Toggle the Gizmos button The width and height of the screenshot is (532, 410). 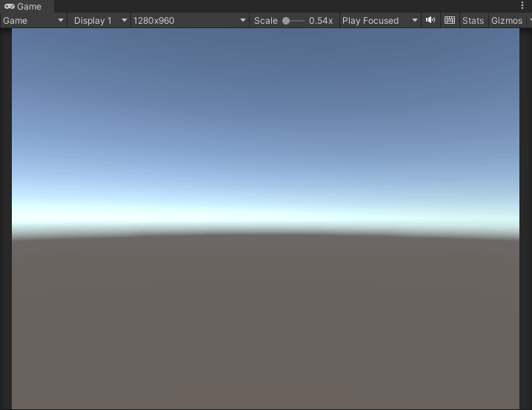coord(507,21)
